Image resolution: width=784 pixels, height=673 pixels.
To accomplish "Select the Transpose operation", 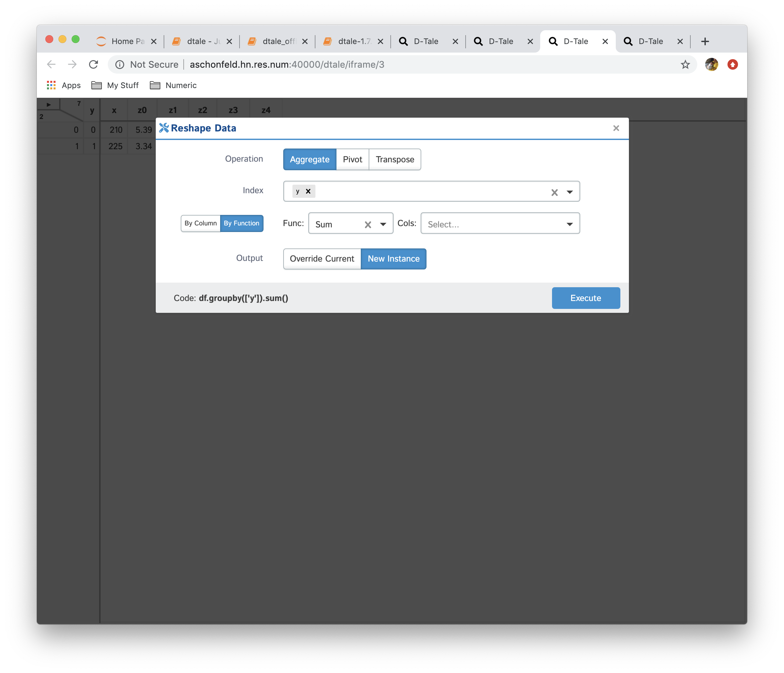I will click(x=395, y=159).
